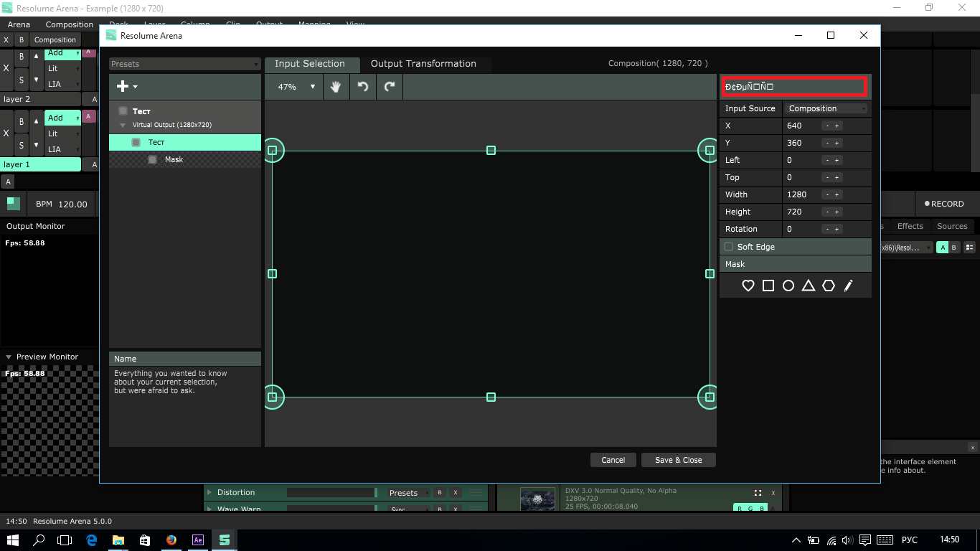This screenshot has height=551, width=980.
Task: Open the Presets dropdown
Action: pos(184,64)
